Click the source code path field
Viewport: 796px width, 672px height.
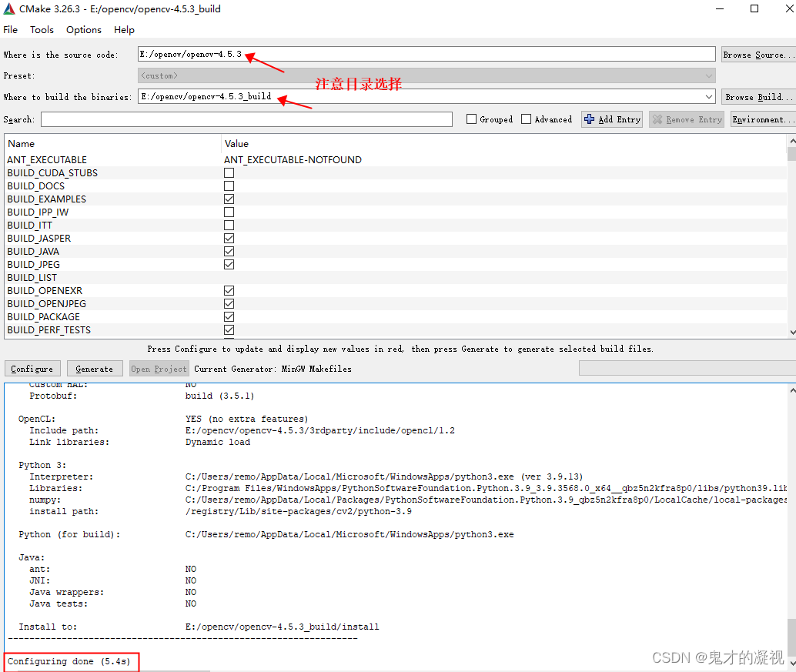(x=426, y=55)
